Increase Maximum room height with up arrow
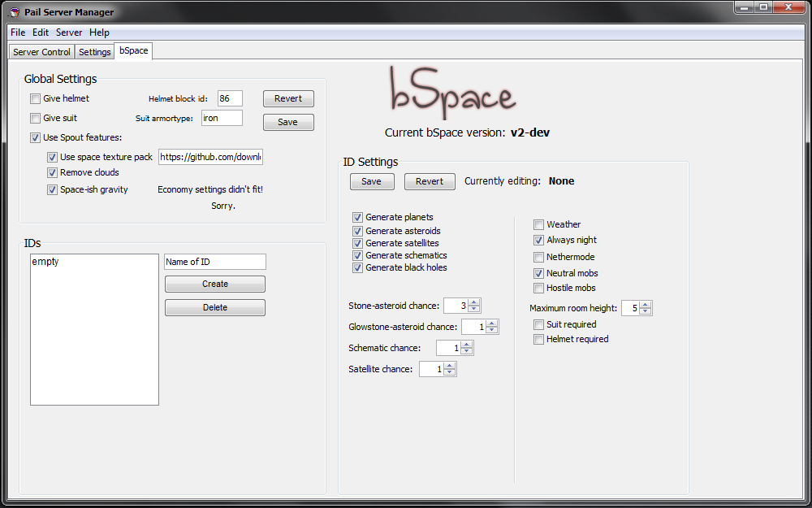 (645, 305)
